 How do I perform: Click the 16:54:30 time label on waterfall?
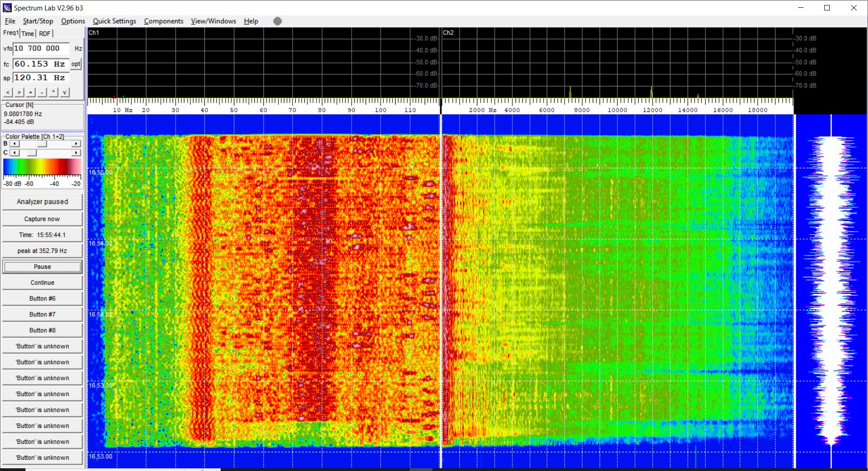click(100, 243)
